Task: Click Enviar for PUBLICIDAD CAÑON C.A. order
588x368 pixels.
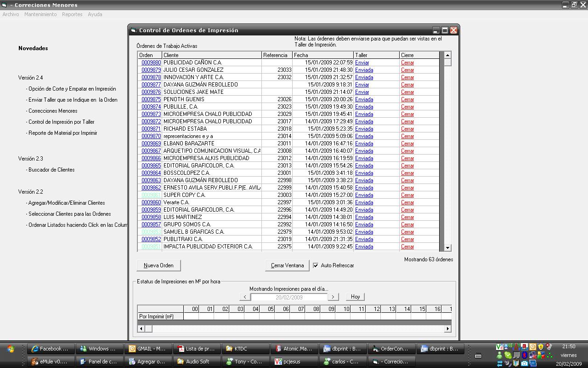Action: pyautogui.click(x=362, y=63)
